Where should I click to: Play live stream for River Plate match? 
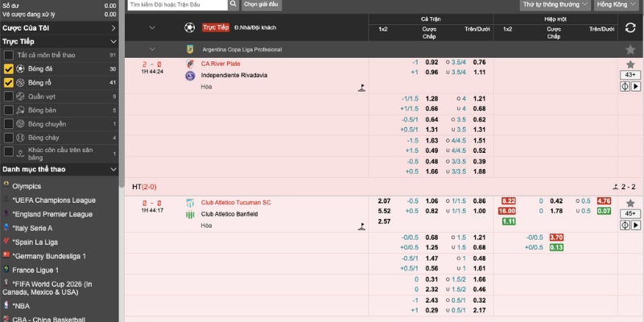634,86
